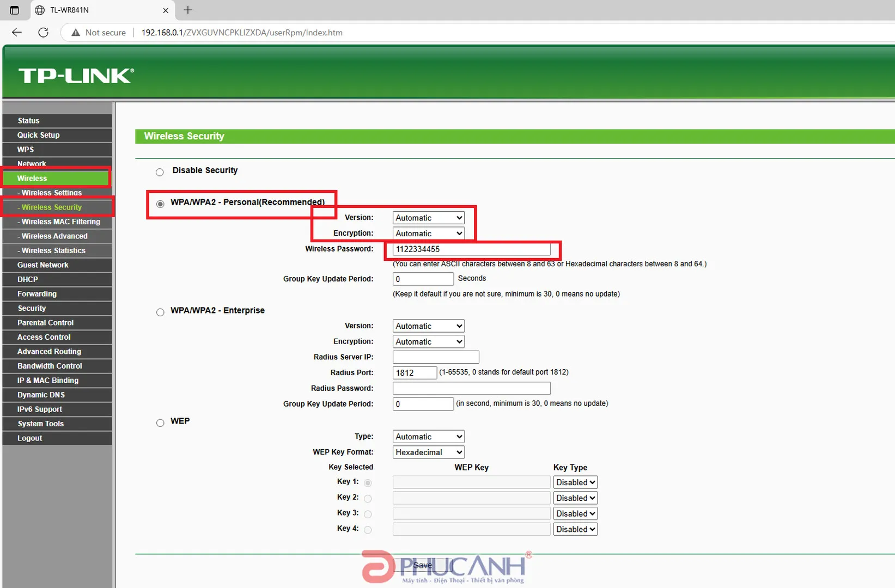The height and width of the screenshot is (588, 895).
Task: Click the Wireless Password field
Action: 472,249
